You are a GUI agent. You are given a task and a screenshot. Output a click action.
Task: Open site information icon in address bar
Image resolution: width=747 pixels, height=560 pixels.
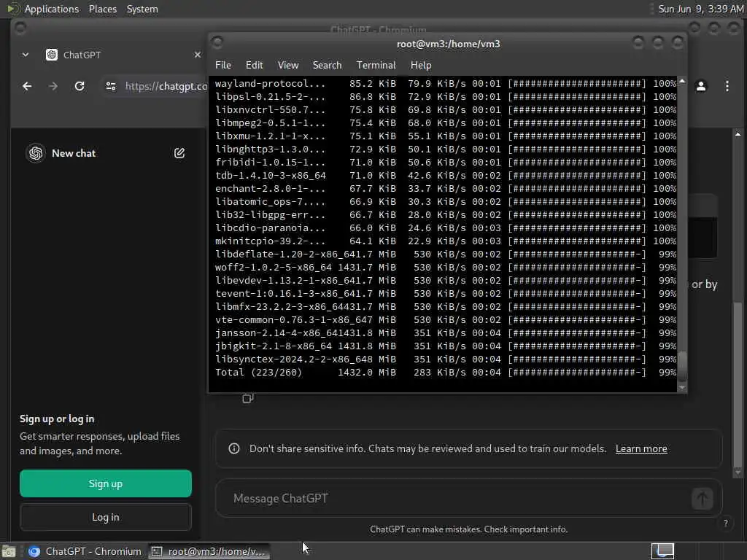(x=111, y=86)
